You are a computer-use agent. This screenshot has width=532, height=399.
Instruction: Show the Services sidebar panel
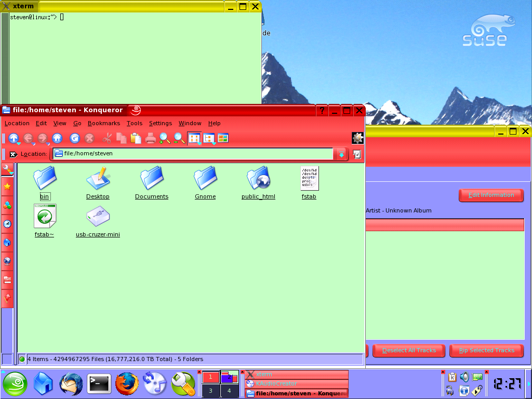[x=7, y=205]
